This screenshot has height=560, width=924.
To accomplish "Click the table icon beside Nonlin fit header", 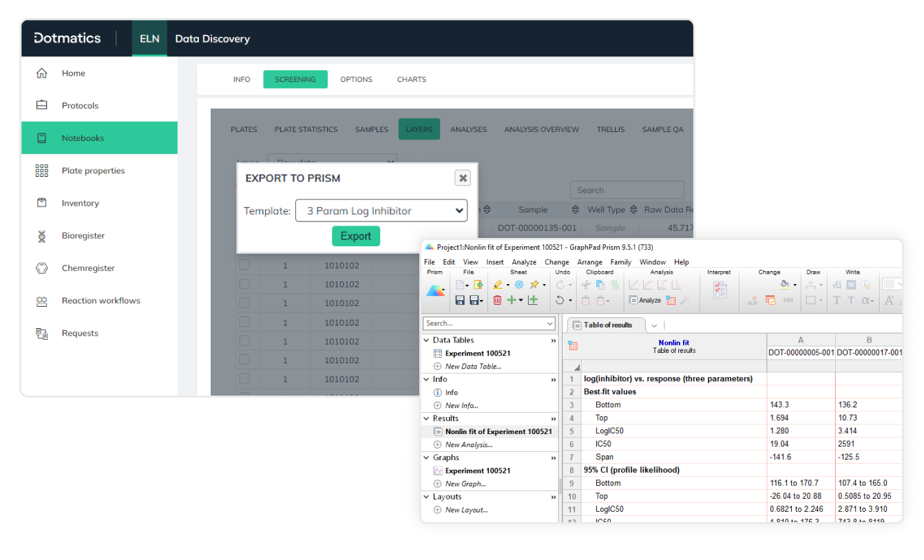I will (573, 345).
